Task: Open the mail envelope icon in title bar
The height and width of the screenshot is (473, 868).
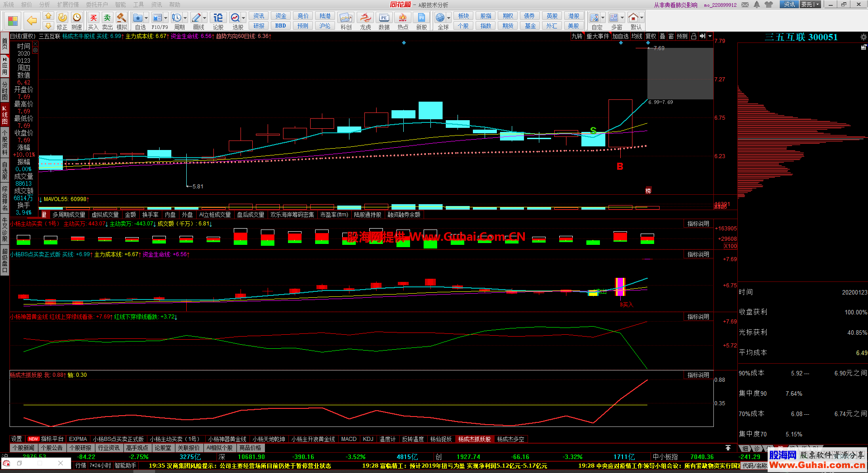Action: [745, 5]
